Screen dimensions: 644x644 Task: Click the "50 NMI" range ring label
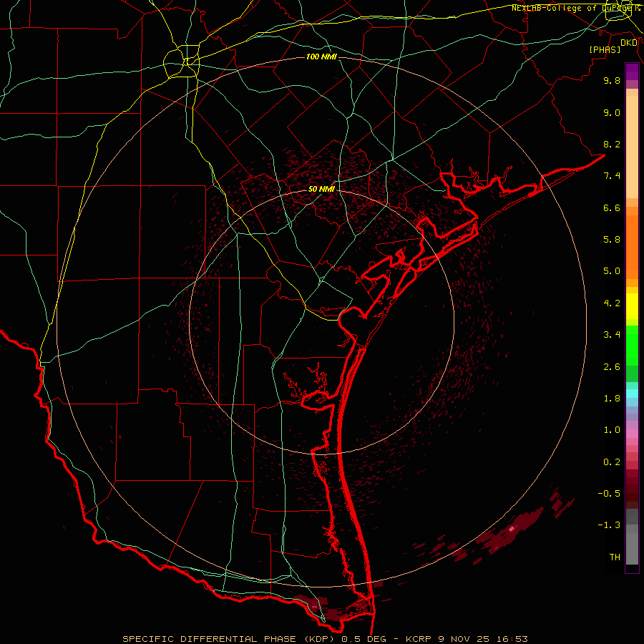321,189
